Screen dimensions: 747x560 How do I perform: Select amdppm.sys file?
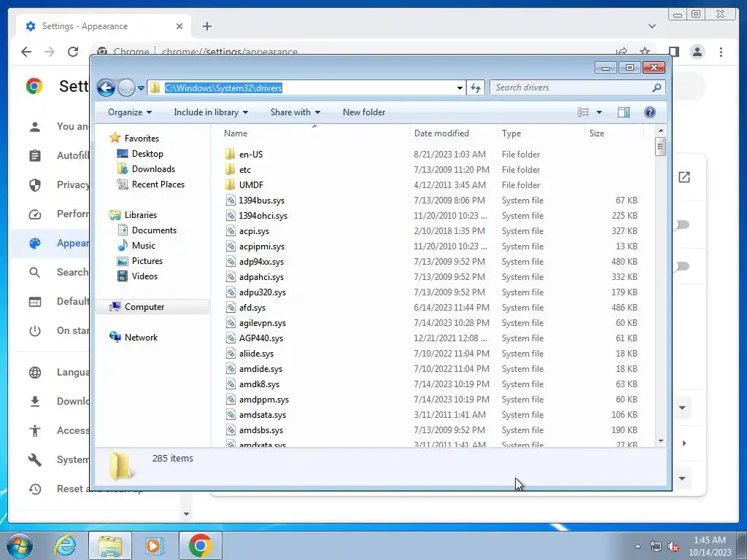(x=264, y=400)
